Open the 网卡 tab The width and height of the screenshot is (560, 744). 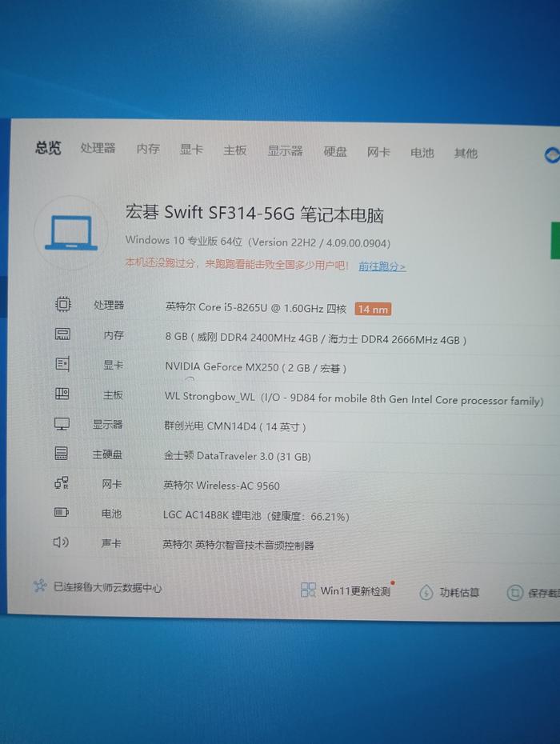tap(378, 152)
